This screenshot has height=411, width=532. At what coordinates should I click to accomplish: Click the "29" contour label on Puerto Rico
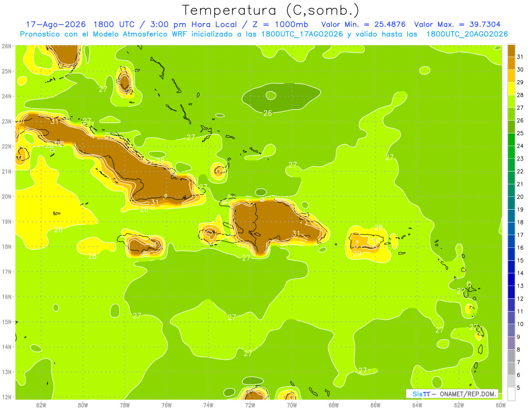[357, 254]
